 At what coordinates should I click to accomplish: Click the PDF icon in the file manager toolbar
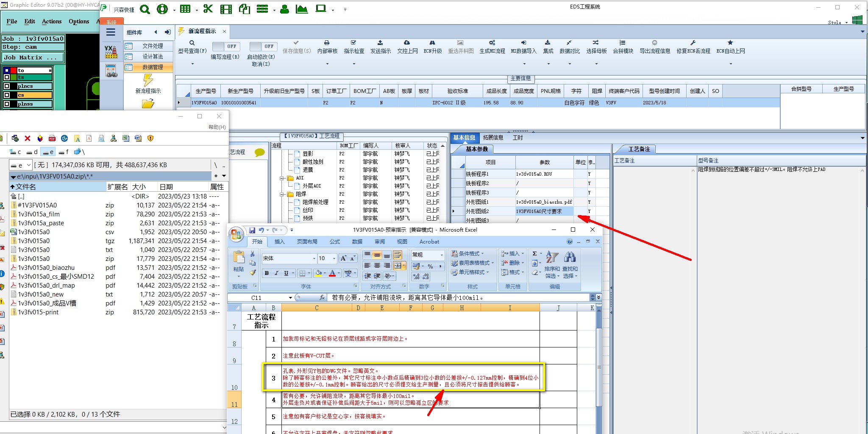point(52,138)
